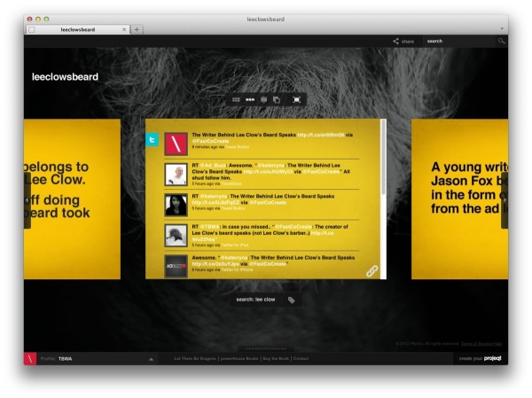Select the left card reading belongs to Lee Clow

[x=72, y=199]
